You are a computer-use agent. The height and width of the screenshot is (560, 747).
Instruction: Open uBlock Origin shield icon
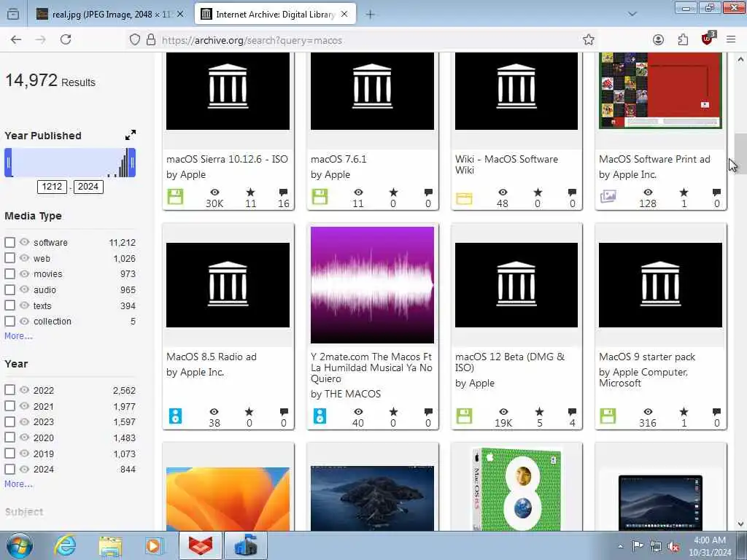tap(708, 39)
